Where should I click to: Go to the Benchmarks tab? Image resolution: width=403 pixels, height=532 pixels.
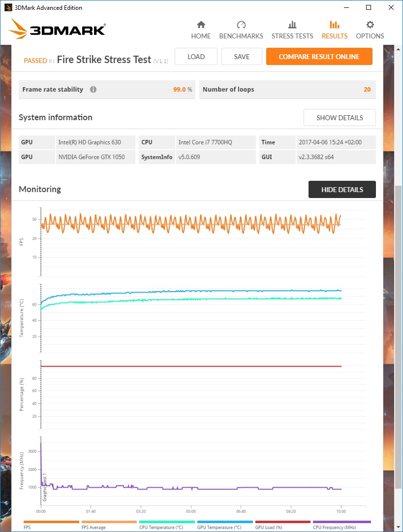click(x=241, y=30)
